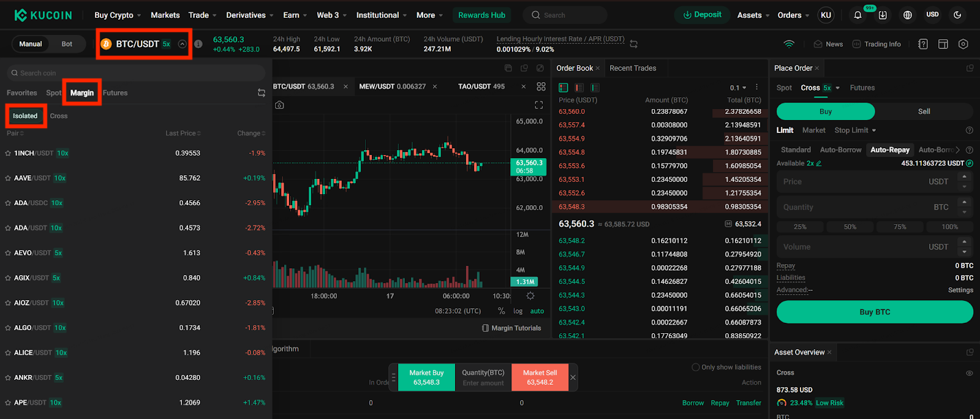Take a chart snapshot with the camera icon

[x=279, y=105]
